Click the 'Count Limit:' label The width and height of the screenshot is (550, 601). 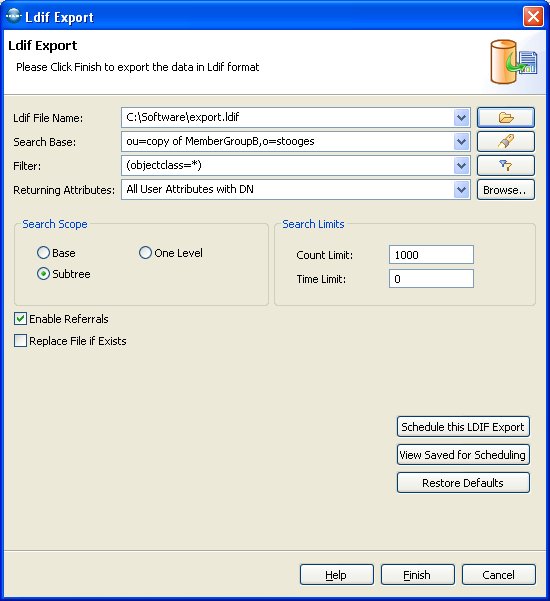pos(325,255)
